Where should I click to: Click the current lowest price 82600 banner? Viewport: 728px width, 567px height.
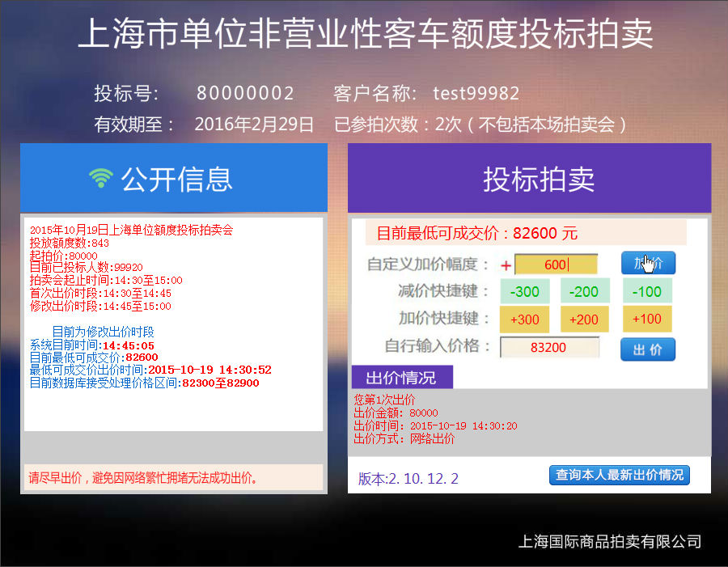[526, 233]
